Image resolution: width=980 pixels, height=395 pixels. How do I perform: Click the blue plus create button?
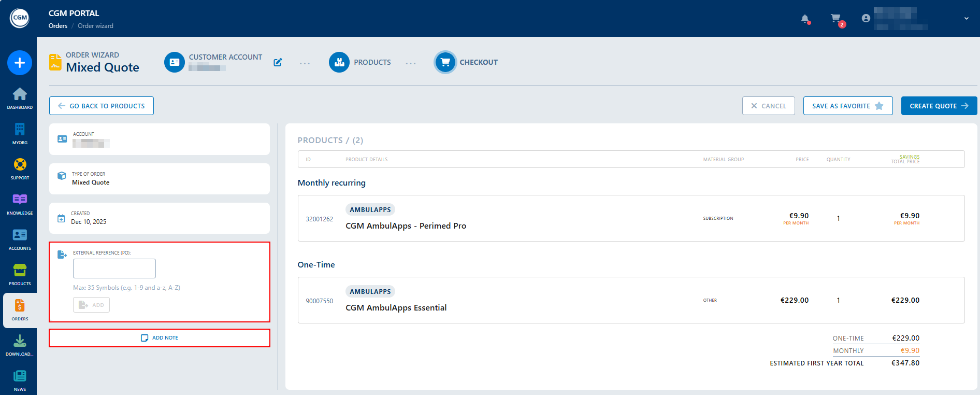coord(20,63)
